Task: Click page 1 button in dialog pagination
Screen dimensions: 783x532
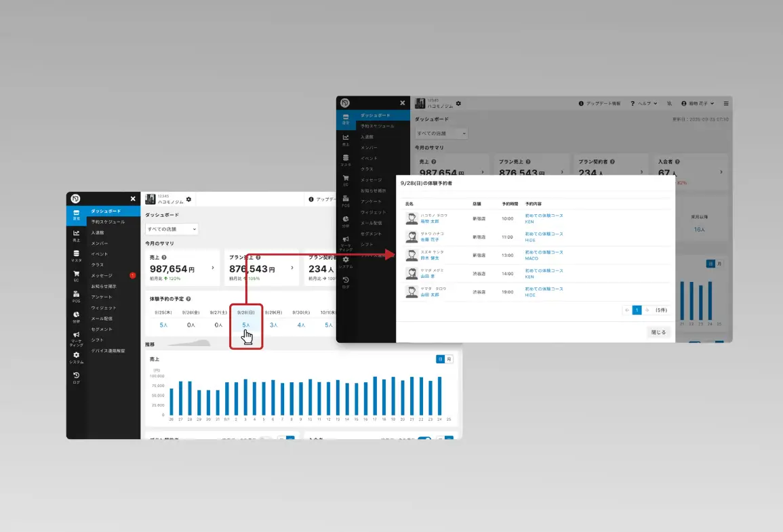Action: tap(637, 310)
